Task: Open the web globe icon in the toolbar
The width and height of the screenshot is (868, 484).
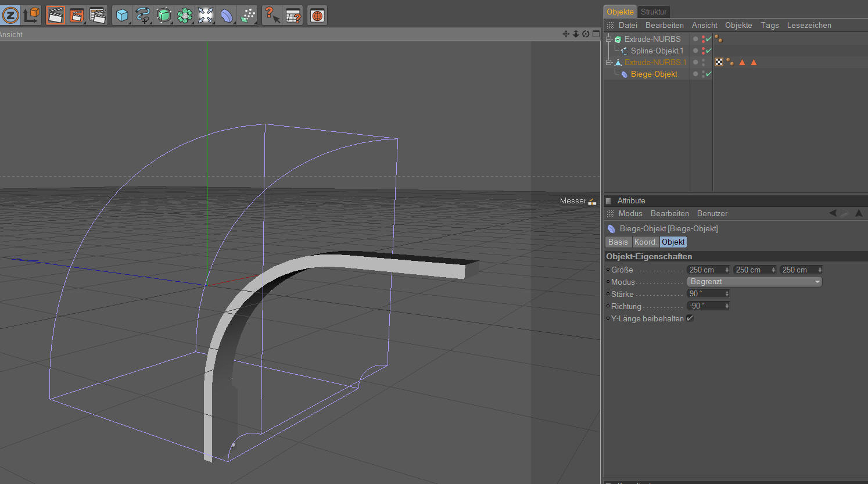Action: [x=317, y=15]
